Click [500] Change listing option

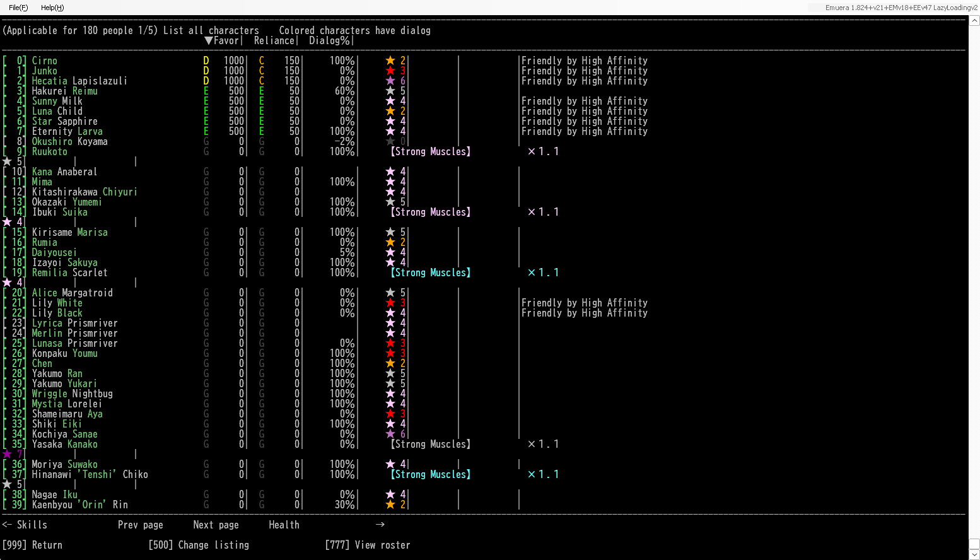point(199,545)
